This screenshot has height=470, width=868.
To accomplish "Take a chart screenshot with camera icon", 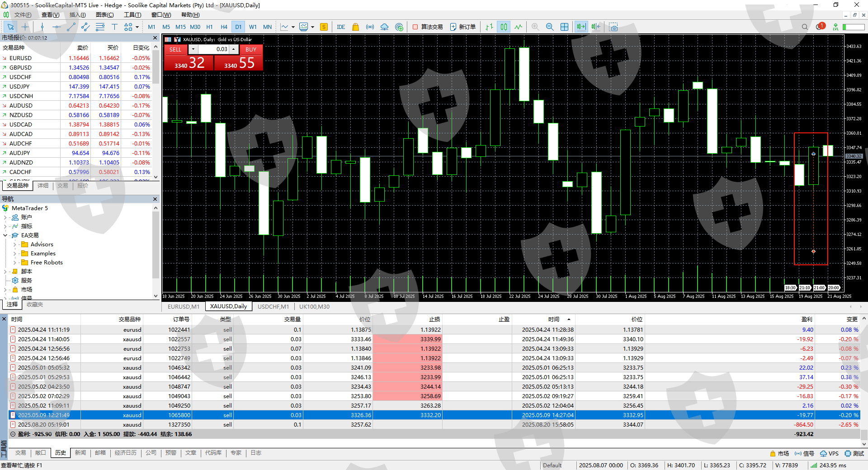I will pos(613,27).
